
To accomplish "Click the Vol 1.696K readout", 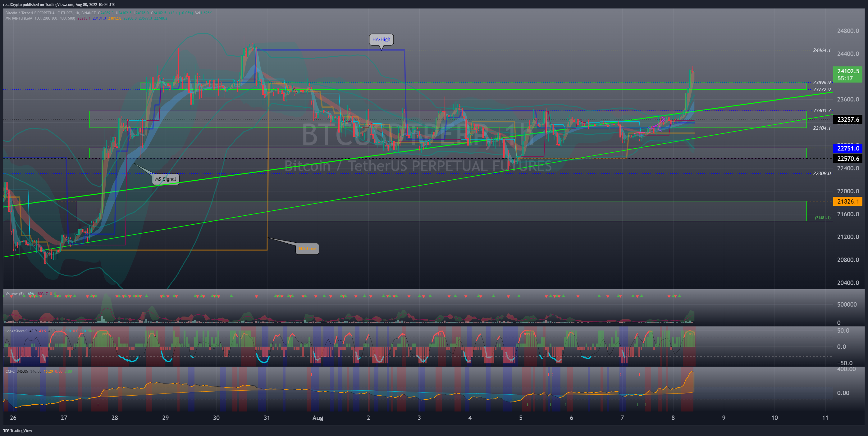I will click(x=203, y=13).
